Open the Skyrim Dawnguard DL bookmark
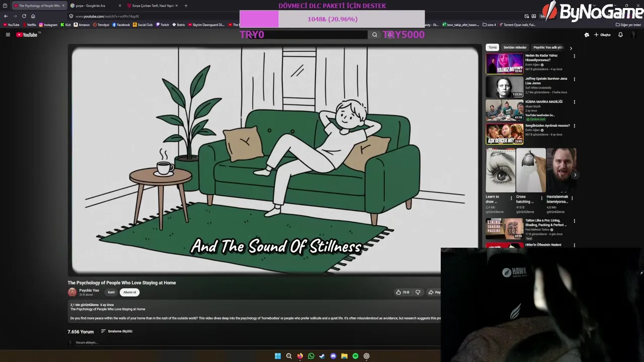This screenshot has width=644, height=362. 206,25
